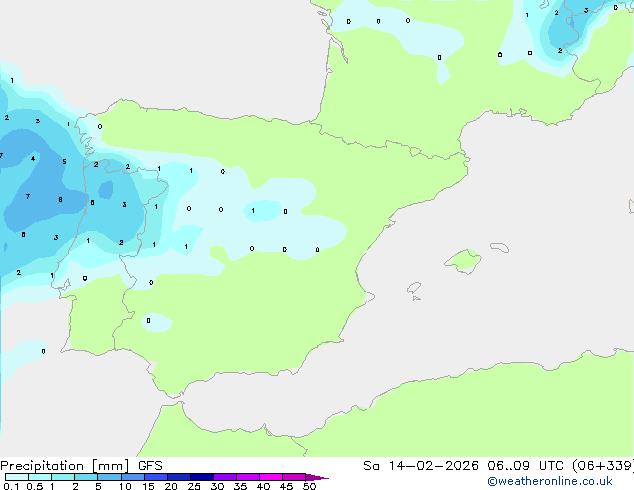This screenshot has height=490, width=634.
Task: Click the '0.1' legend label
Action: 11,486
